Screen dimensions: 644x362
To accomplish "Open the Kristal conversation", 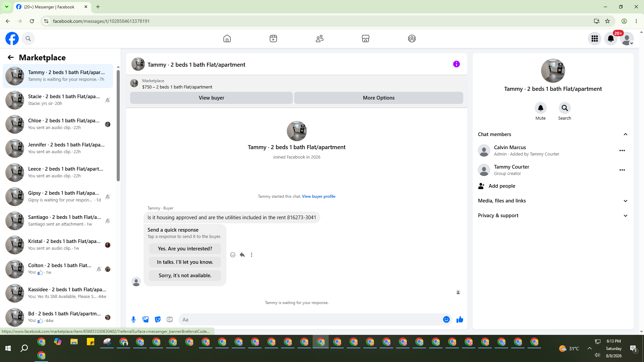I will coord(58,245).
